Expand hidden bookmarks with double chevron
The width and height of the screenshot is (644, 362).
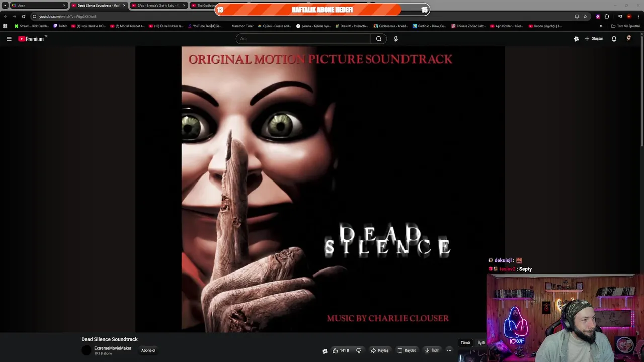point(601,26)
